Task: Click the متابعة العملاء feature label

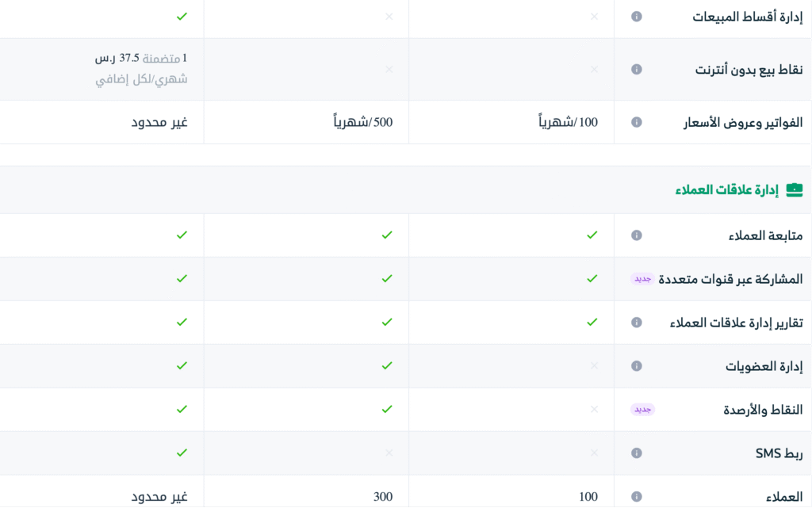Action: (765, 235)
